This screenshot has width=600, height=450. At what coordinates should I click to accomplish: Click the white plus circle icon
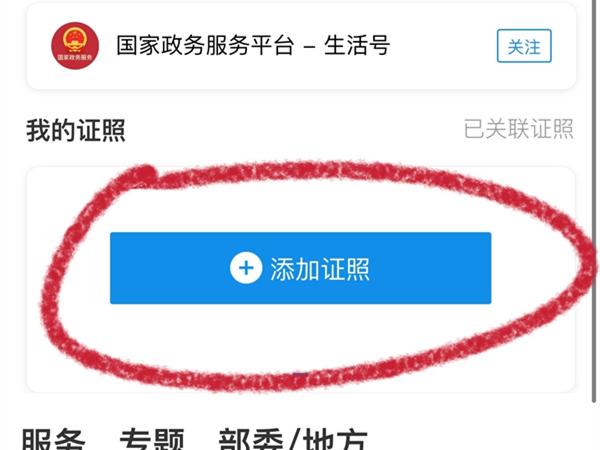tap(246, 268)
